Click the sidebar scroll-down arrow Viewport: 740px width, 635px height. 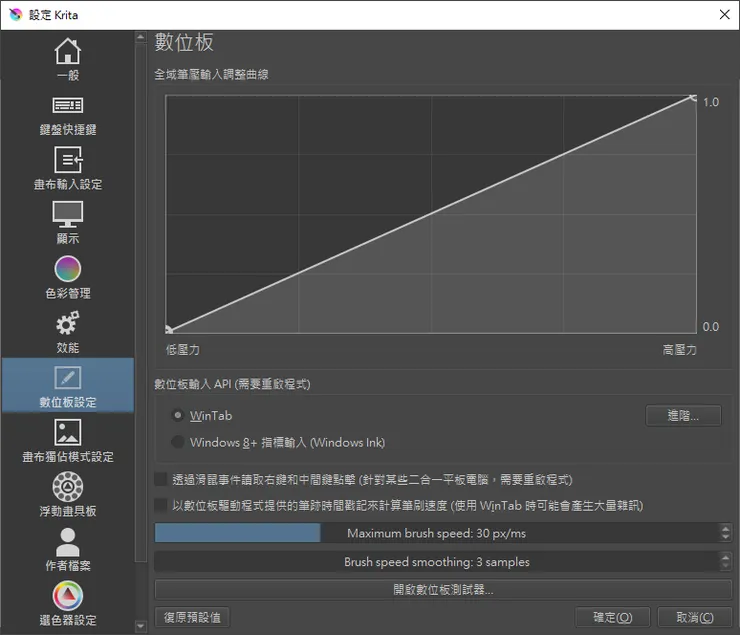coord(141,627)
